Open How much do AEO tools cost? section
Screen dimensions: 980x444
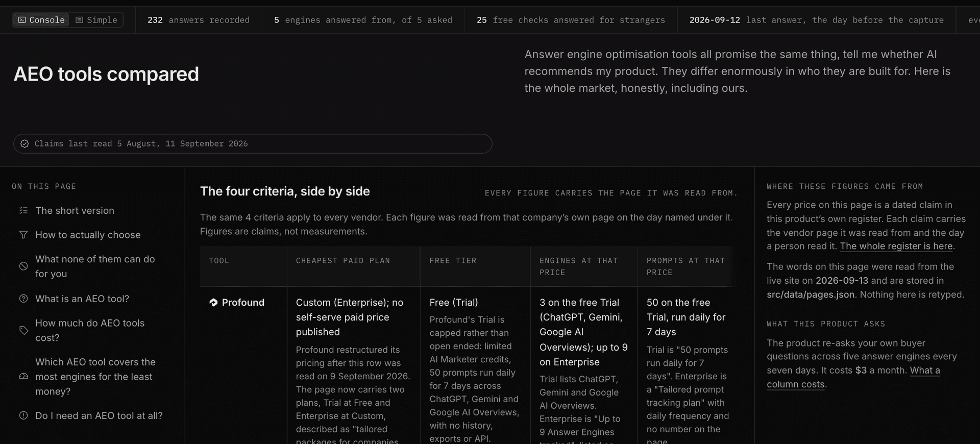click(x=90, y=330)
